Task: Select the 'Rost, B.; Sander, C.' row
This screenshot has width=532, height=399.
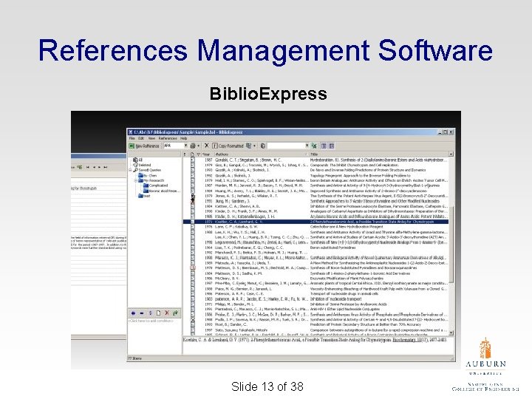Action: 316,324
